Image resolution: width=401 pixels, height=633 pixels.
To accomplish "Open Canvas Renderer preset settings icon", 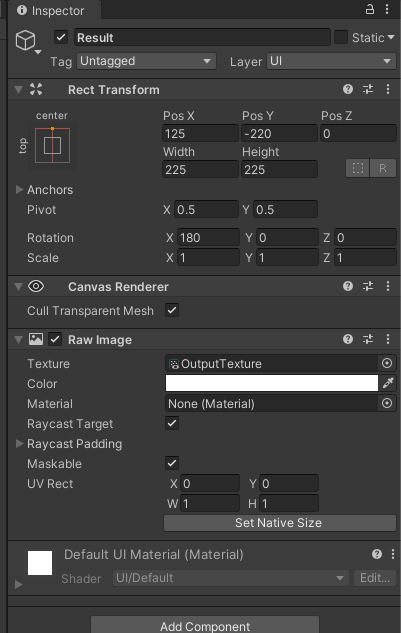I will [x=368, y=286].
